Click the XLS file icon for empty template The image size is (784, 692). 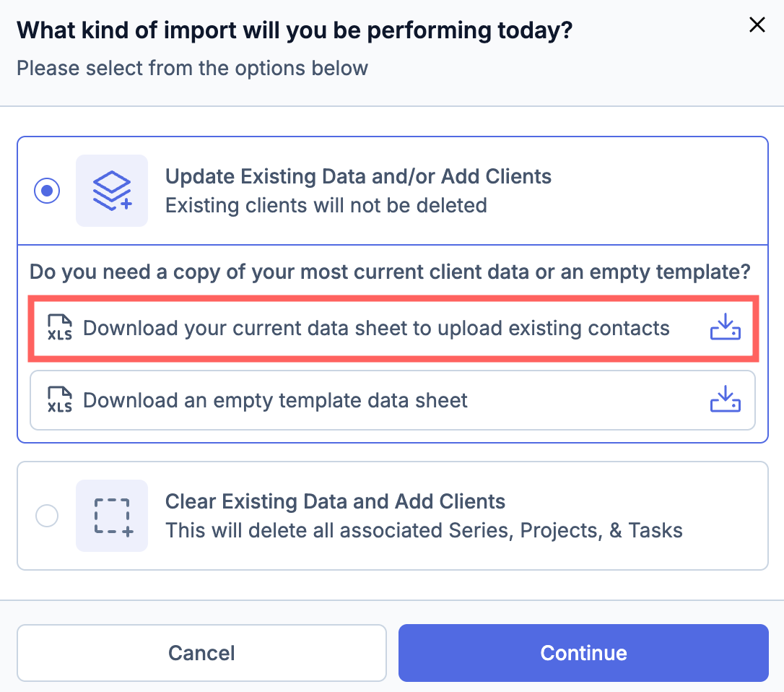click(x=60, y=400)
